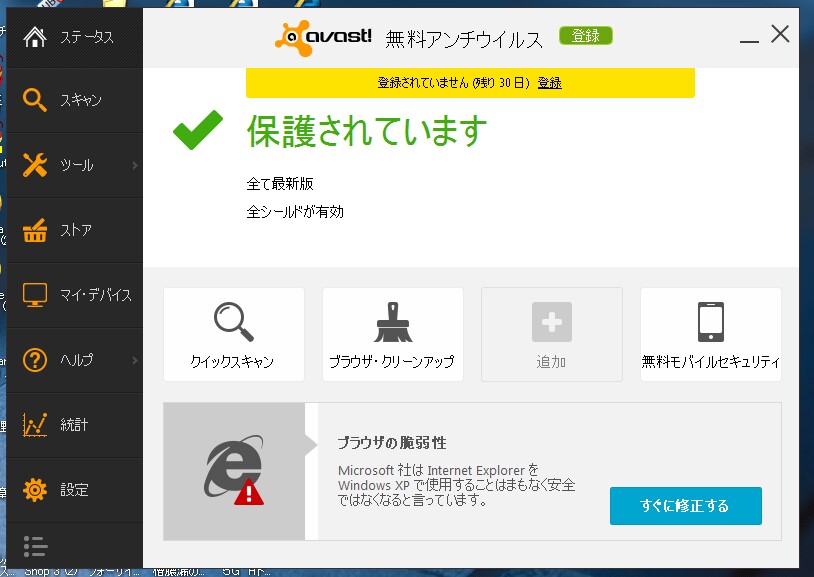Click the ブラウザ・クリーンアップ brush icon
The height and width of the screenshot is (577, 814).
(x=393, y=322)
